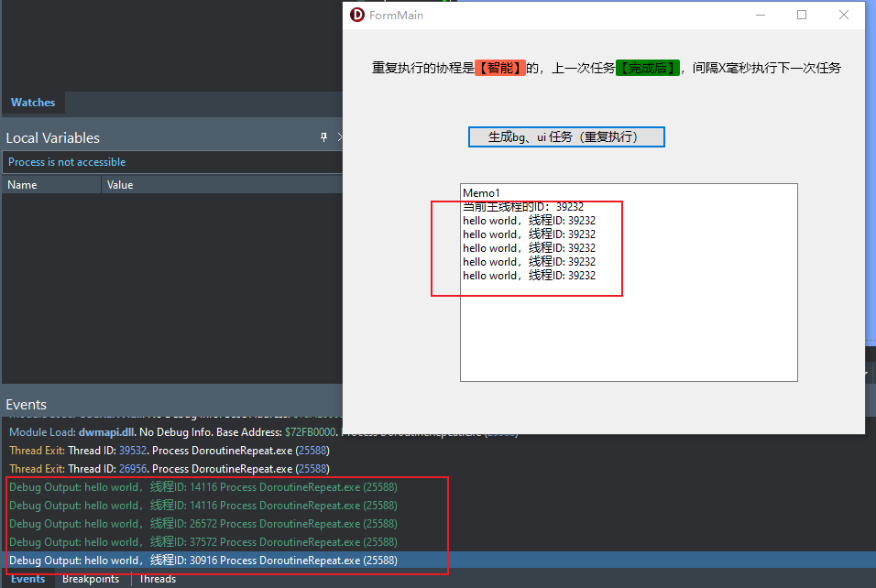Select Debug Output line with thread ID 26572
876x588 pixels.
pyautogui.click(x=203, y=524)
